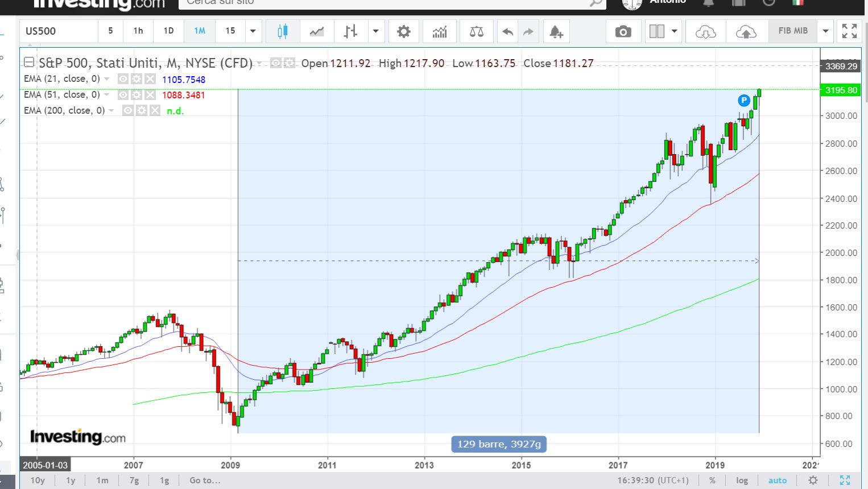Viewport: 868px width, 489px height.
Task: Open the time interval dropdown arrow
Action: [x=253, y=31]
